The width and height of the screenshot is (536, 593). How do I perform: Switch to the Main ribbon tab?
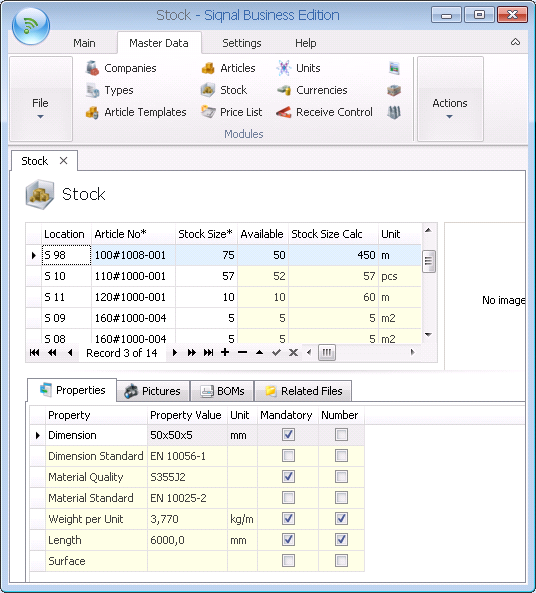pyautogui.click(x=84, y=43)
